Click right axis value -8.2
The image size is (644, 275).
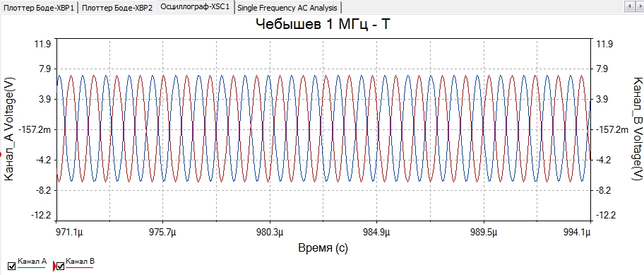tap(604, 190)
